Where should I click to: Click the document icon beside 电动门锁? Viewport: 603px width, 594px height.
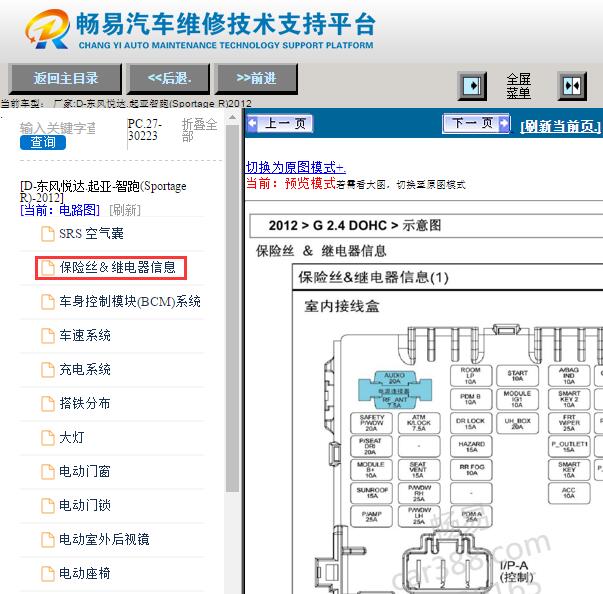[x=48, y=505]
